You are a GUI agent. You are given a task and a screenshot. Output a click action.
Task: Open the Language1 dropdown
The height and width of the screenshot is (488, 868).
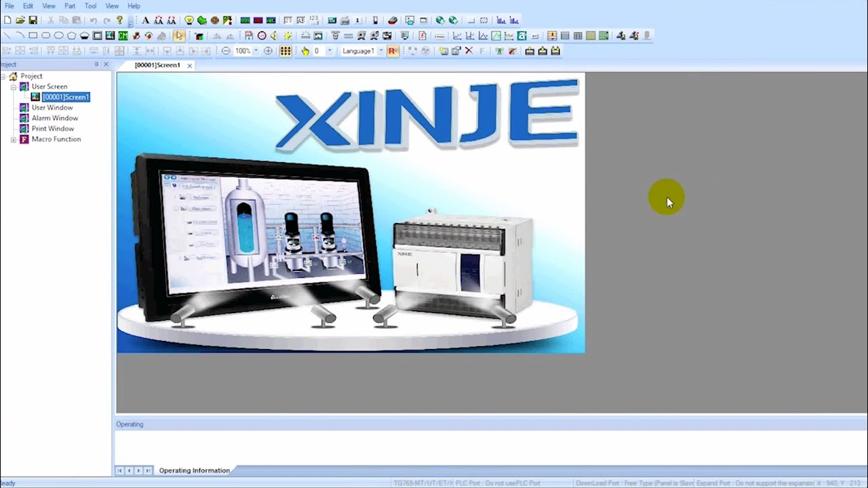click(x=381, y=51)
